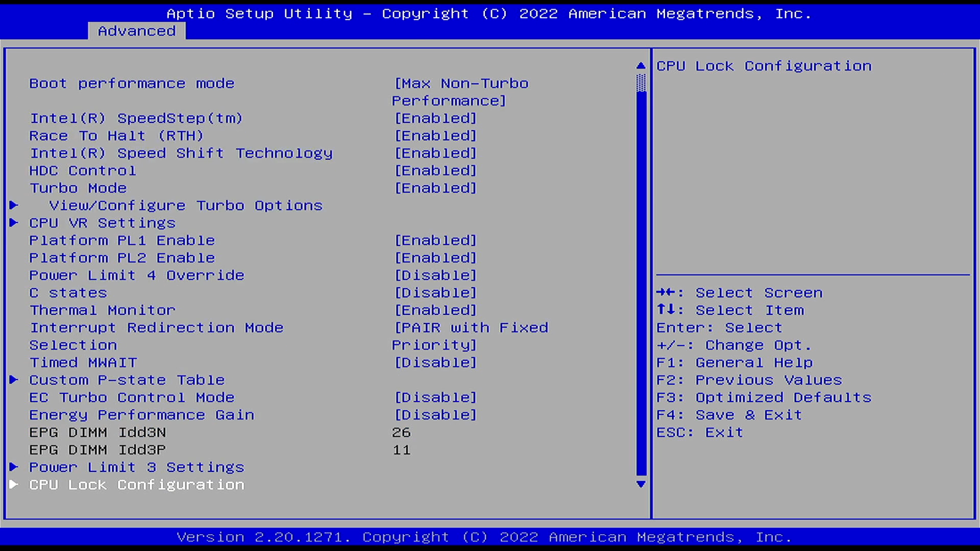The width and height of the screenshot is (980, 551).
Task: Open Custom P-state Table submenu
Action: pos(127,380)
